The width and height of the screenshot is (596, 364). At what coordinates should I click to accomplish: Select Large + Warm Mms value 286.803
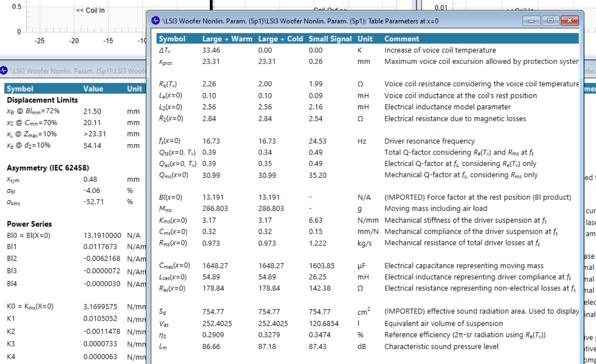pos(215,208)
